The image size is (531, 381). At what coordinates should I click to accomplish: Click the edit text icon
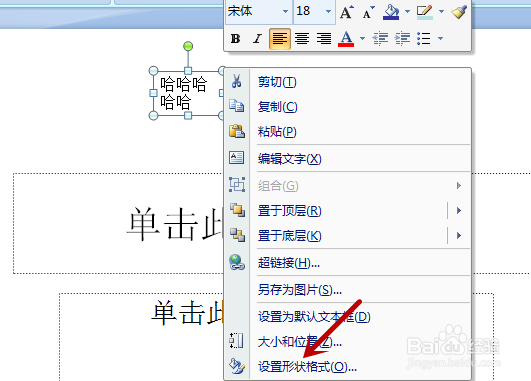(236, 158)
